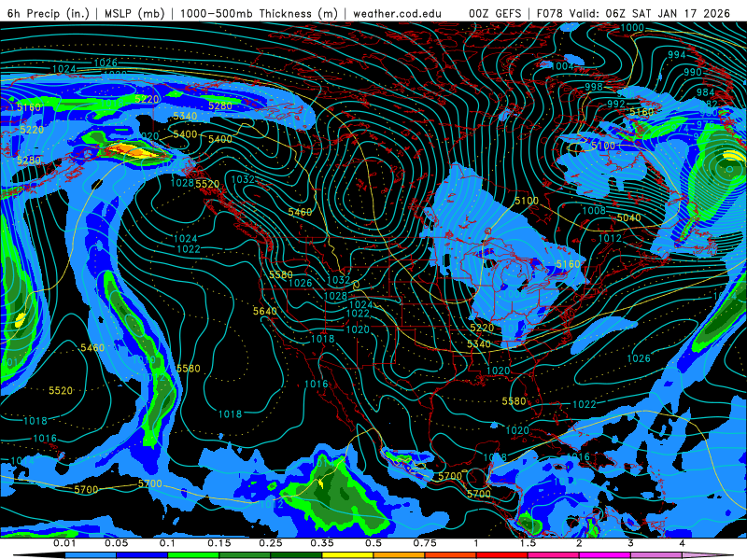Click the '00Z GEFS' model label
747x560 pixels.
[495, 13]
